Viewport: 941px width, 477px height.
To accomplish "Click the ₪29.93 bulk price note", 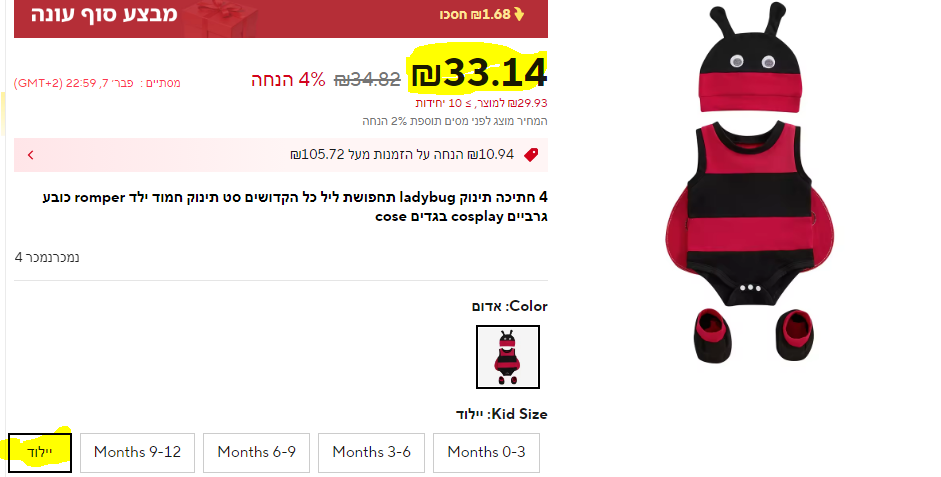I will point(481,103).
